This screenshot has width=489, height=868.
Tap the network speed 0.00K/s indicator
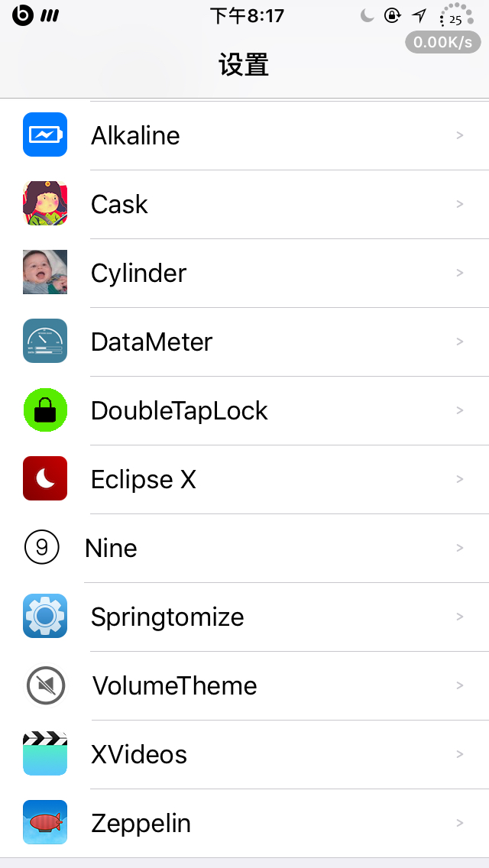(443, 42)
